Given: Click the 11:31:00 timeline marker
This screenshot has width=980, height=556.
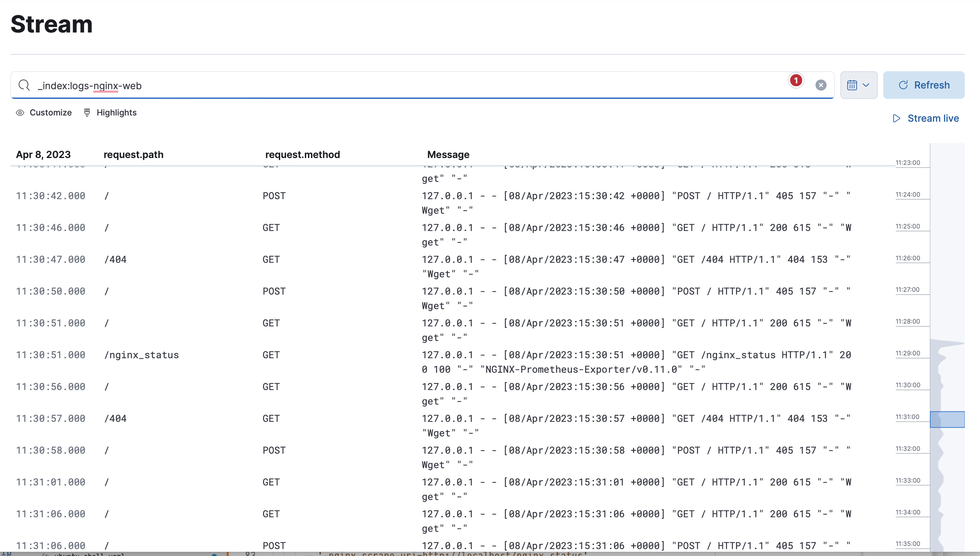Looking at the screenshot, I should [x=909, y=417].
